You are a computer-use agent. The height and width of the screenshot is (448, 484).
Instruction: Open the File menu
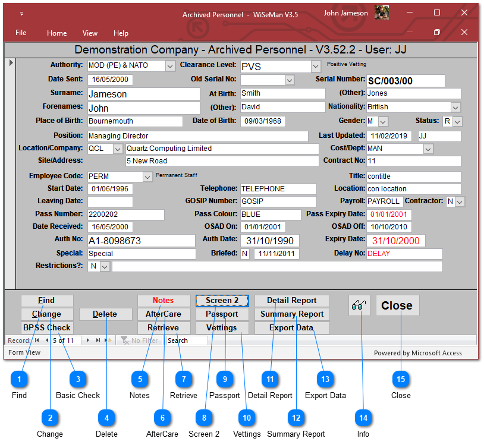click(21, 33)
